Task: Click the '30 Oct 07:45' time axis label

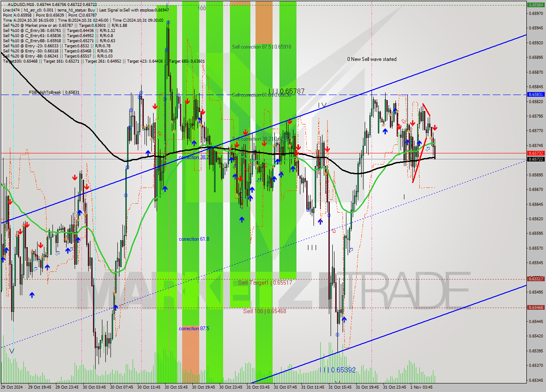Action: [x=122, y=387]
